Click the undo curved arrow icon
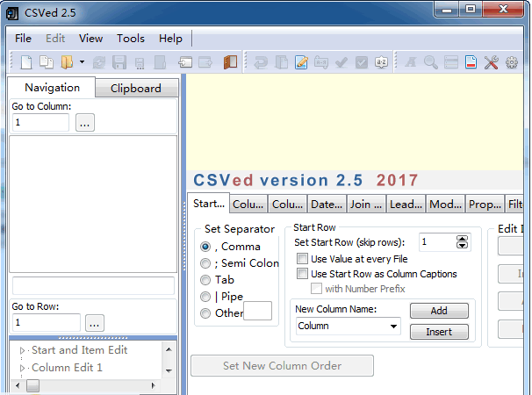The image size is (532, 395). (261, 63)
